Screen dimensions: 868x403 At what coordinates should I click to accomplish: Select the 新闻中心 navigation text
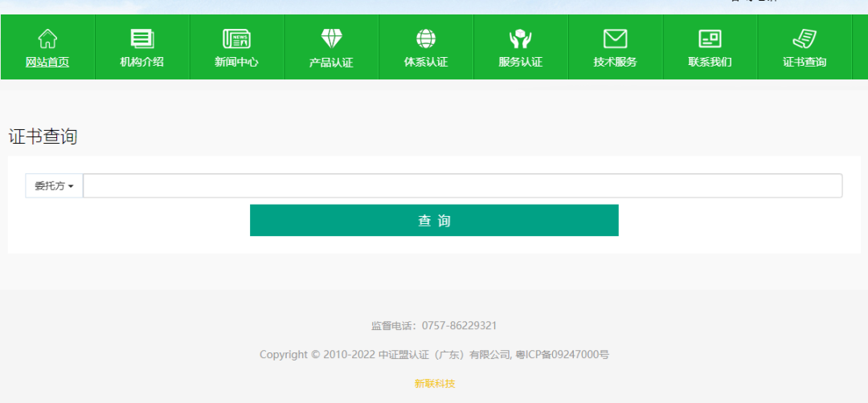pyautogui.click(x=236, y=62)
